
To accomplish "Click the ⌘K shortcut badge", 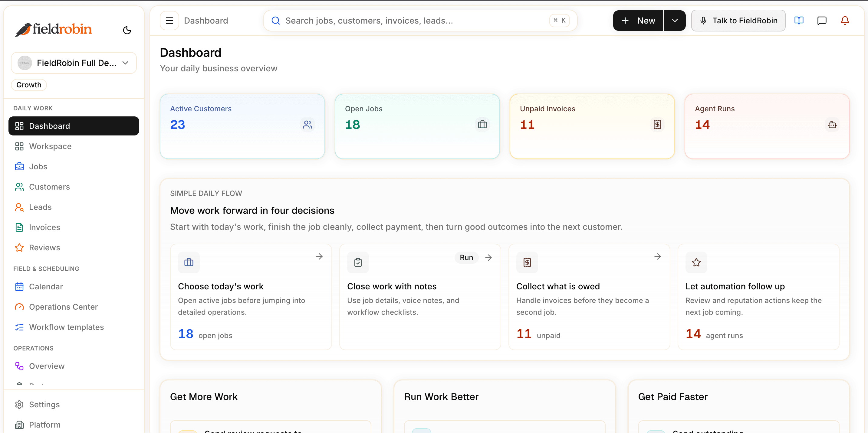I will tap(559, 21).
